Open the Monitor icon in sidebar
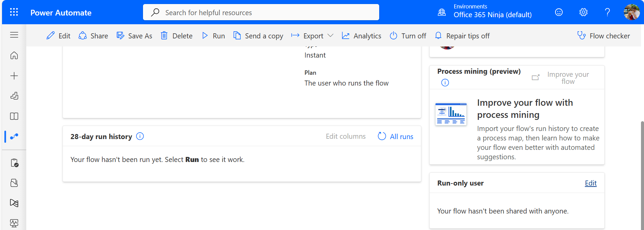644x230 pixels. (14, 223)
